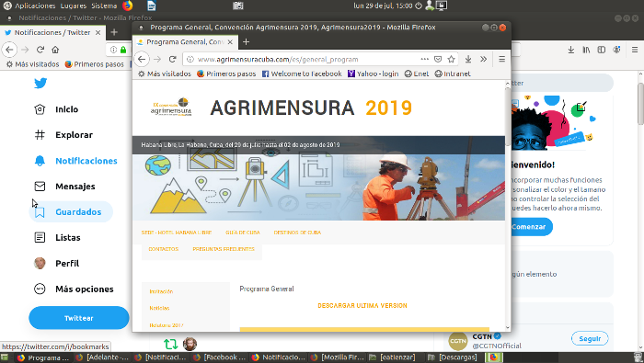Image resolution: width=644 pixels, height=363 pixels.
Task: Close the Notificaciones / Twitter tab
Action: pyautogui.click(x=98, y=32)
